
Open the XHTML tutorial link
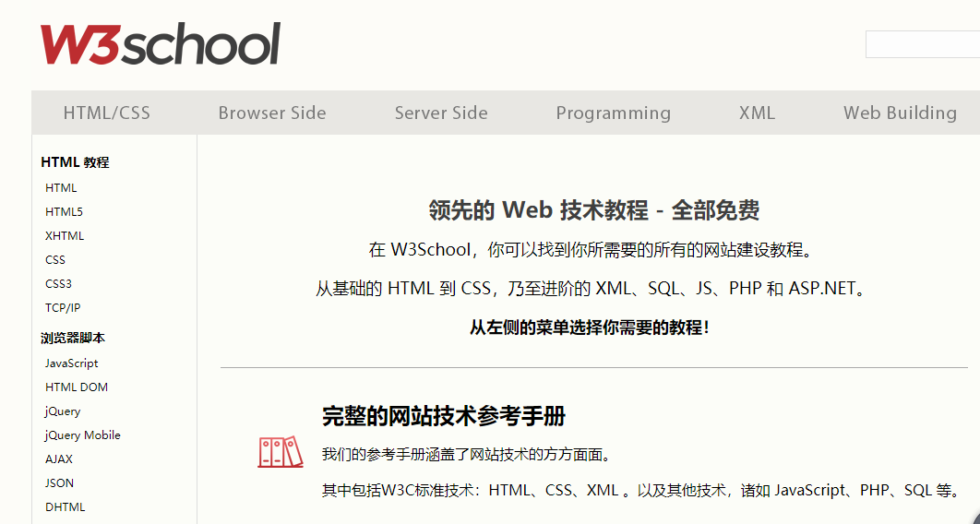pos(65,236)
